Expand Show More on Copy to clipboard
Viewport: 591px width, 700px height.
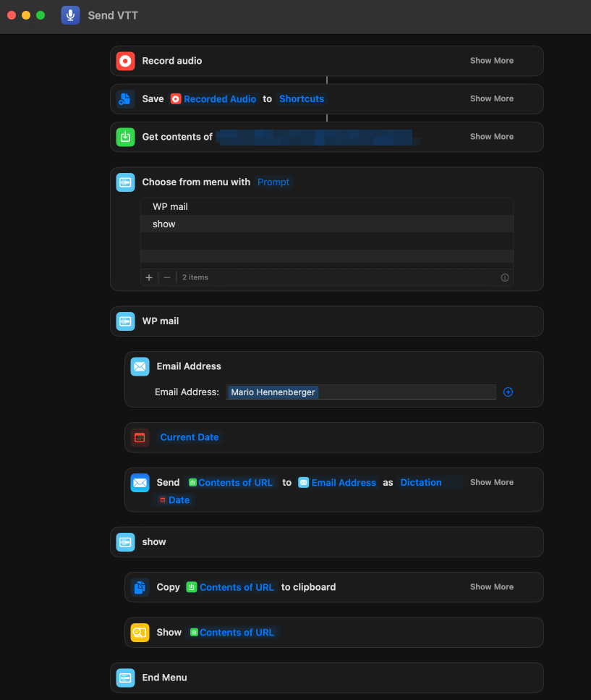pos(491,587)
